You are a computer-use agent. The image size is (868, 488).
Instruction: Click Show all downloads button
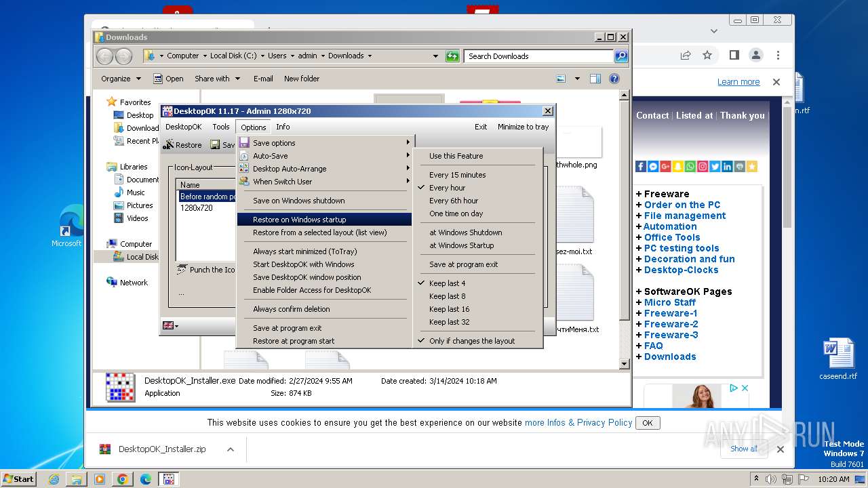tap(744, 449)
